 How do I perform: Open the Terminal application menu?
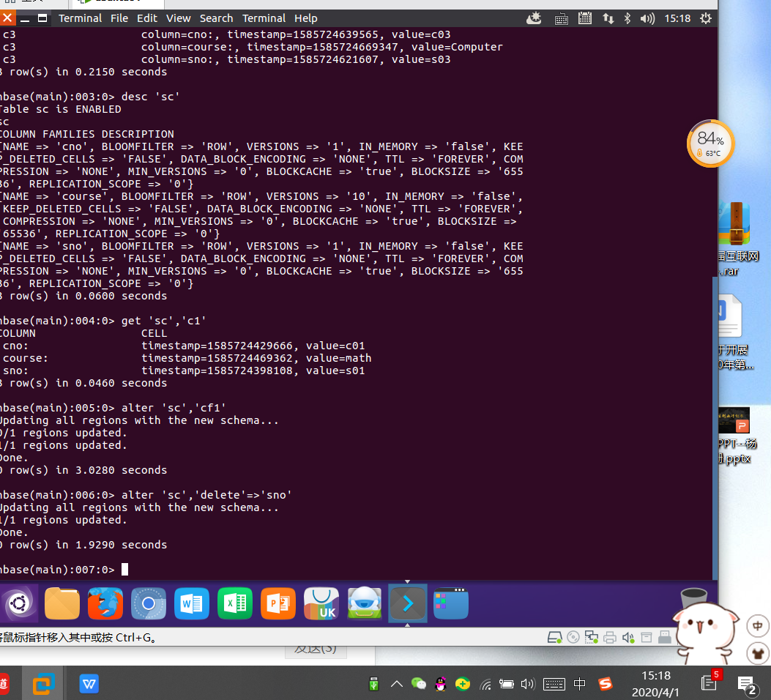coord(80,18)
